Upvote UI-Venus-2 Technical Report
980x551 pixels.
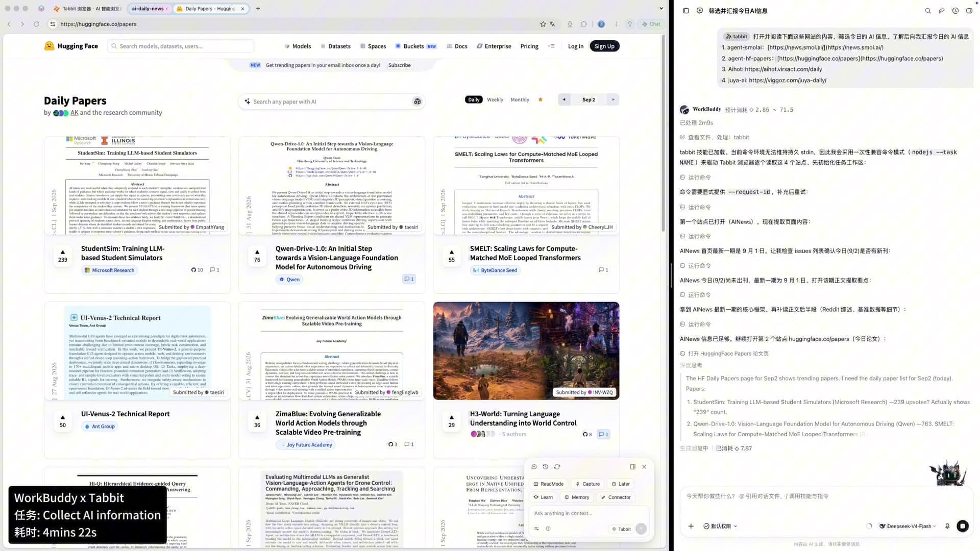[63, 421]
